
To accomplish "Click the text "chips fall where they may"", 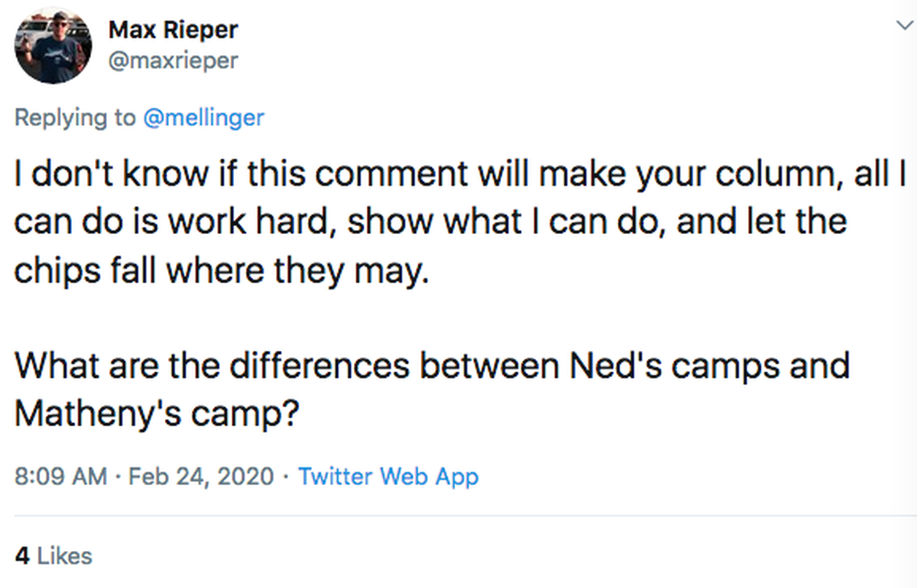I will [x=219, y=269].
